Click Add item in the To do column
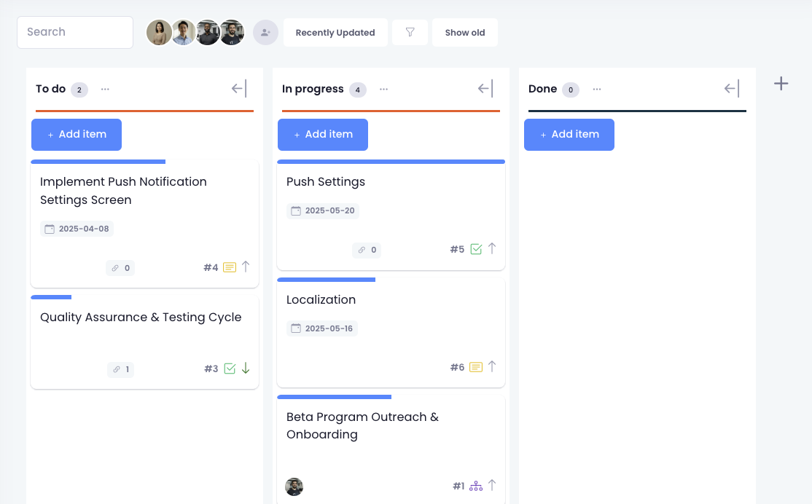This screenshot has width=812, height=504. [x=76, y=135]
